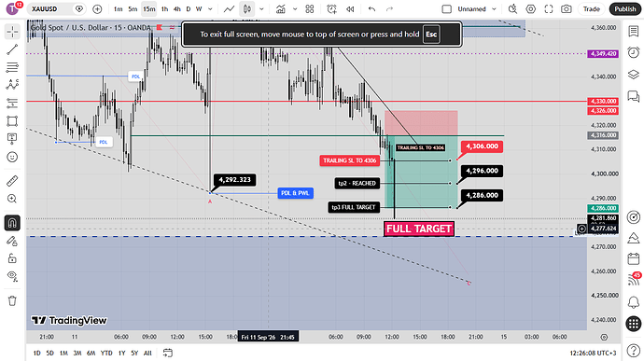Open chart settings hexagon icon
The height and width of the screenshot is (361, 644).
(531, 8)
